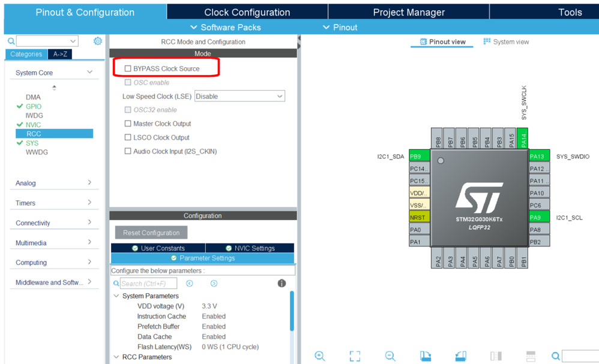Select pin PA14 on top of the chip

pos(523,139)
